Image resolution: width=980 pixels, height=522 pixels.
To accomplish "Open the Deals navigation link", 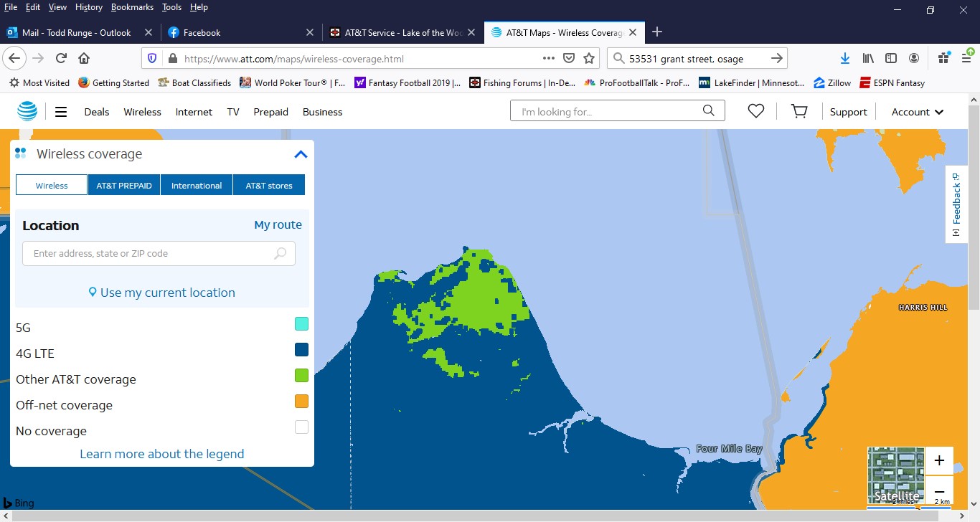I will 97,112.
